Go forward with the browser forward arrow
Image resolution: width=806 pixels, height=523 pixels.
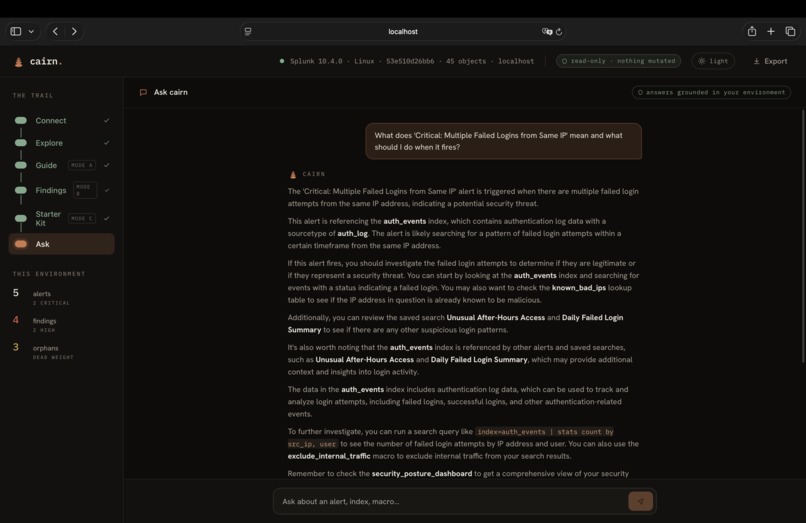click(74, 31)
